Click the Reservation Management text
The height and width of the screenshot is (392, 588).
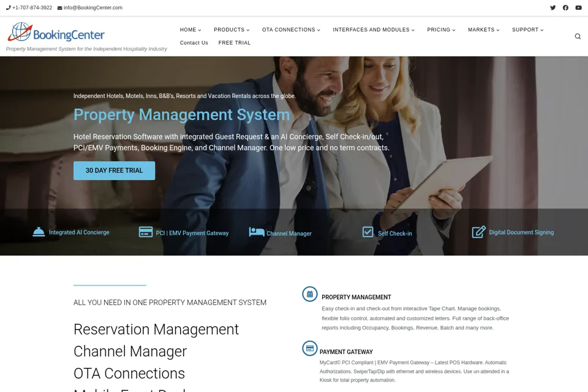pyautogui.click(x=156, y=330)
